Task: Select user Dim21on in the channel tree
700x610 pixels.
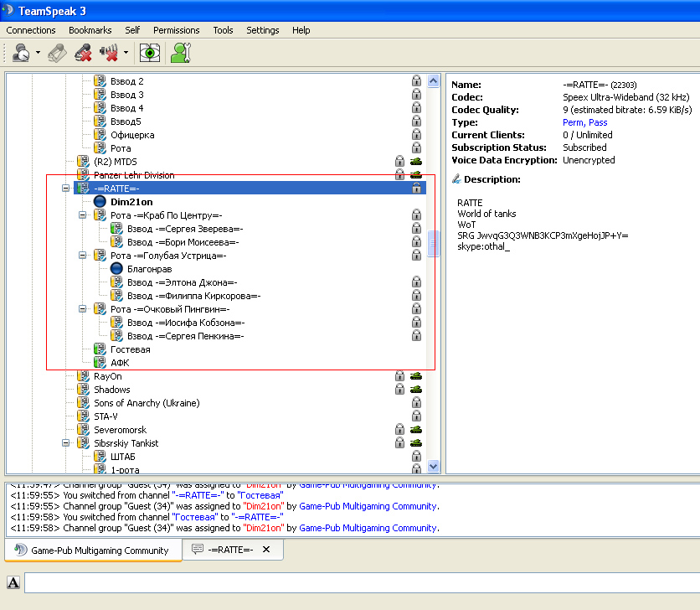Action: (131, 202)
